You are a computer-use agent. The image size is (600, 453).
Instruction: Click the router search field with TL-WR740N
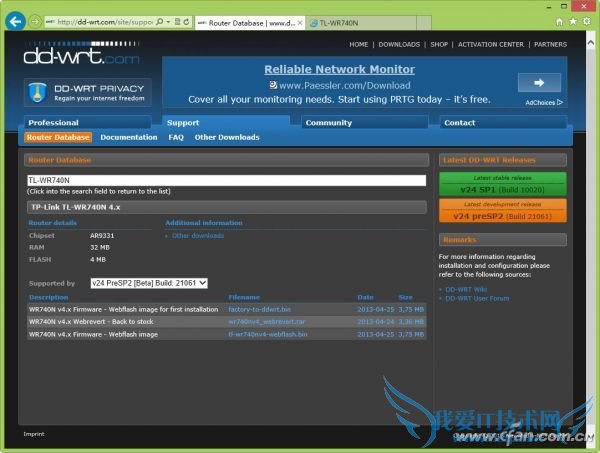tap(227, 180)
